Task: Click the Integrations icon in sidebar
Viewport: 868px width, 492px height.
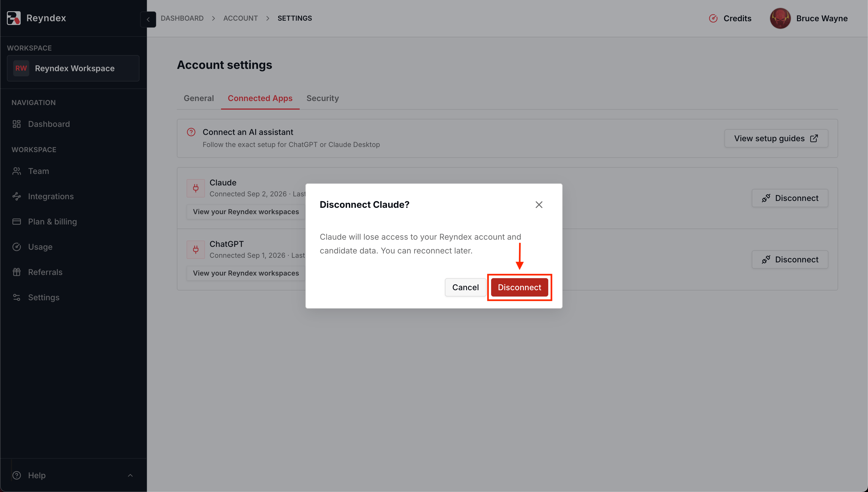Action: [x=17, y=196]
